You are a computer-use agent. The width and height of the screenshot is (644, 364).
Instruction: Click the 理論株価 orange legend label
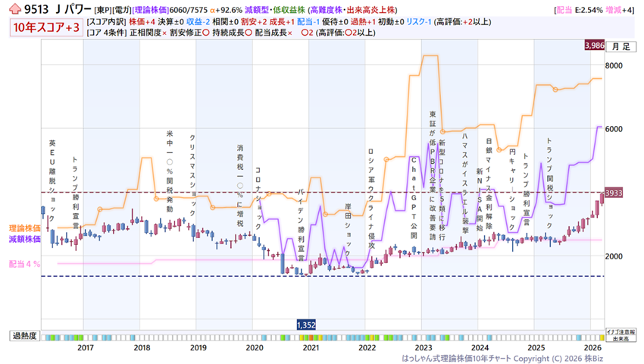[24, 227]
